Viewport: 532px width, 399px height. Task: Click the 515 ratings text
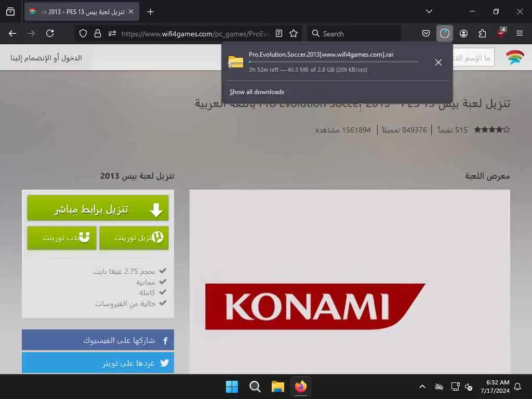(452, 129)
